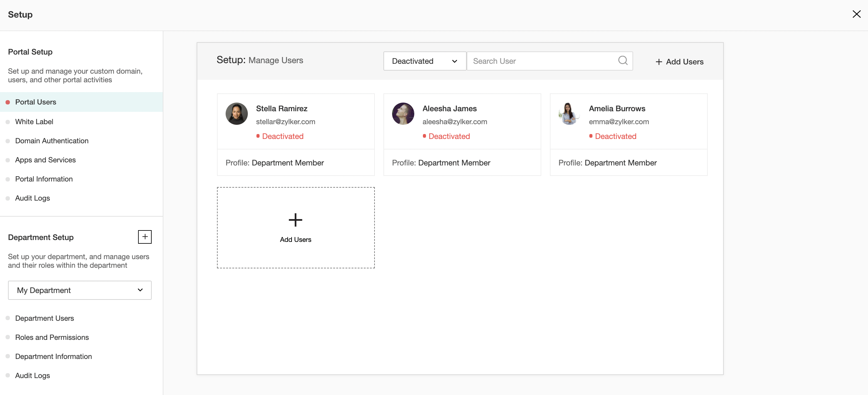
Task: Expand the My Department dropdown
Action: pos(80,290)
